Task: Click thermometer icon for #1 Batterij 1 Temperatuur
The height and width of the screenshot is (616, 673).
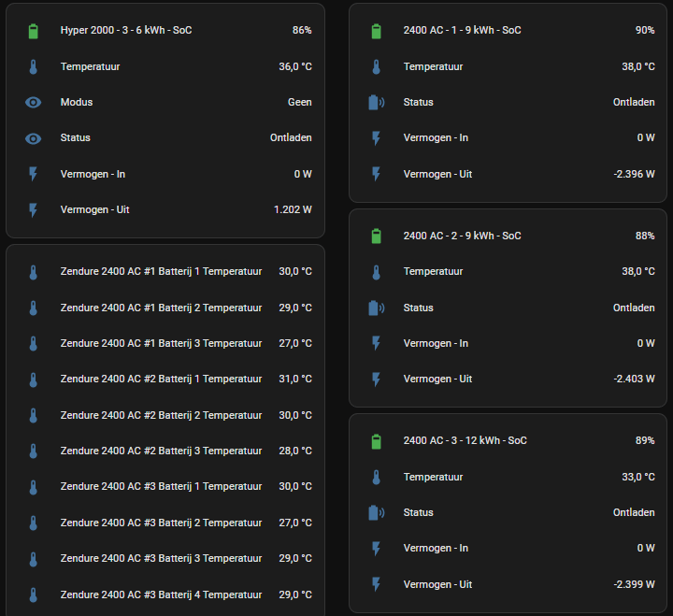Action: click(33, 272)
